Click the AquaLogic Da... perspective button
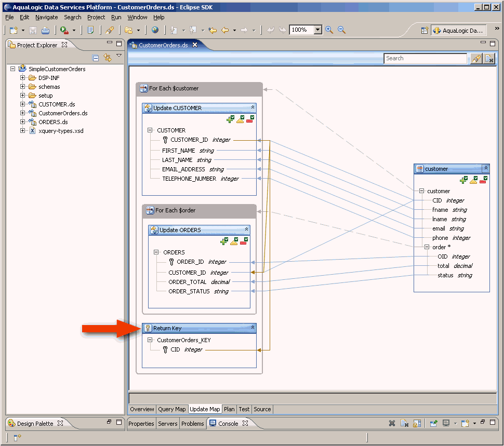The height and width of the screenshot is (446, 504). [x=458, y=31]
